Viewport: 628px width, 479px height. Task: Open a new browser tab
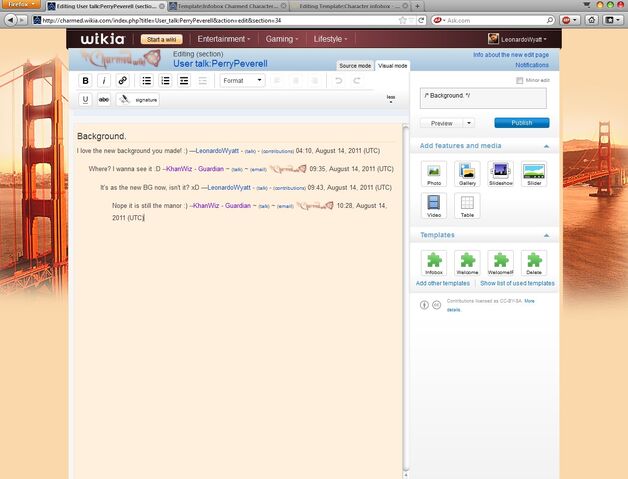pyautogui.click(x=417, y=6)
